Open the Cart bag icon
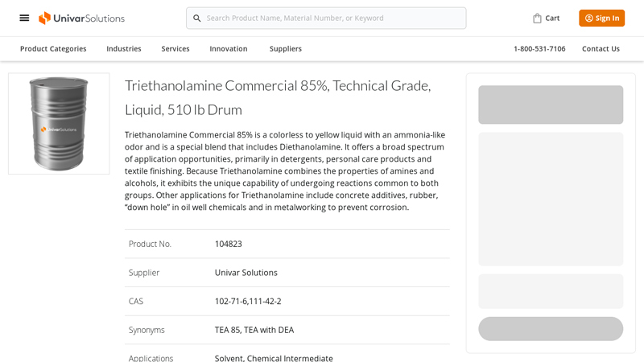The image size is (644, 362). 537,18
